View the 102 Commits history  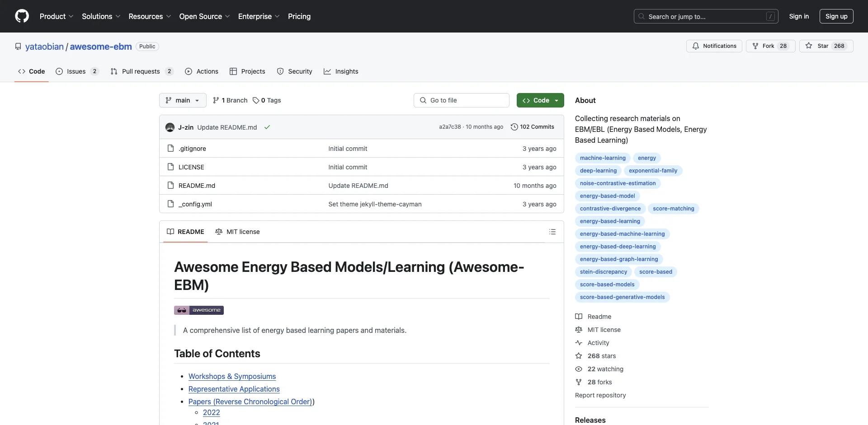pos(532,127)
